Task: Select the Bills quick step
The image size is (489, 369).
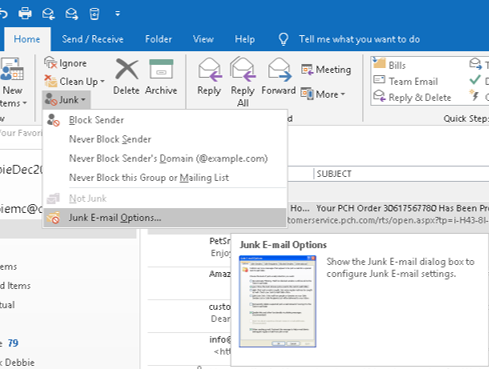Action: point(389,65)
